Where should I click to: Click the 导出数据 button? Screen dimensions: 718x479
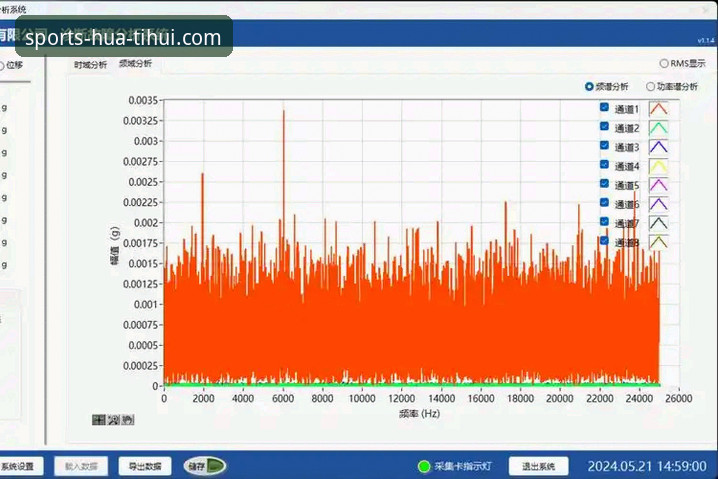pos(145,467)
